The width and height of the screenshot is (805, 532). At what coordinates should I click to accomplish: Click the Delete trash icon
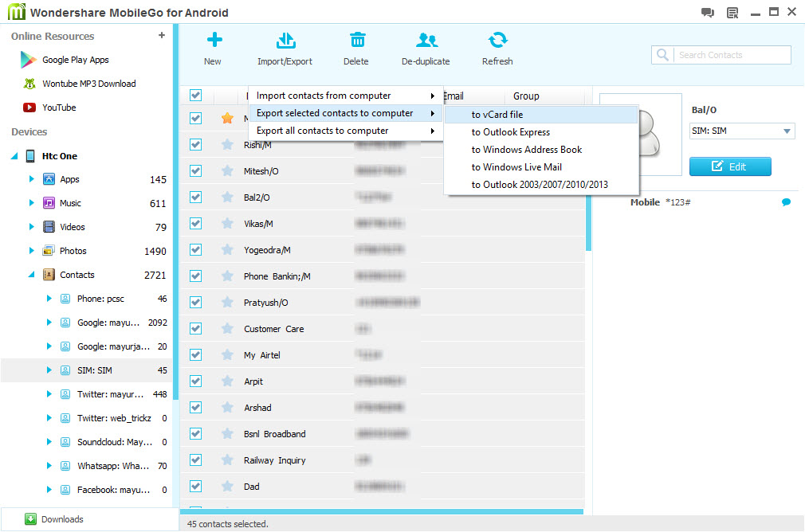pyautogui.click(x=357, y=40)
